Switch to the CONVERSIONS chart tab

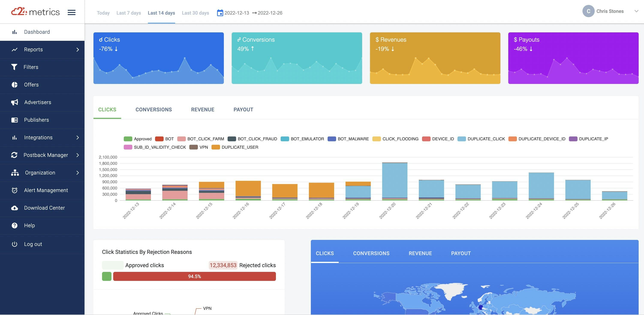coord(153,110)
